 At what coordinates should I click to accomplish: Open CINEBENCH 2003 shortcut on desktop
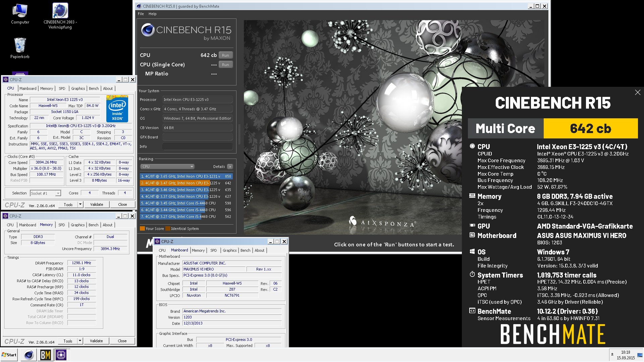click(60, 16)
